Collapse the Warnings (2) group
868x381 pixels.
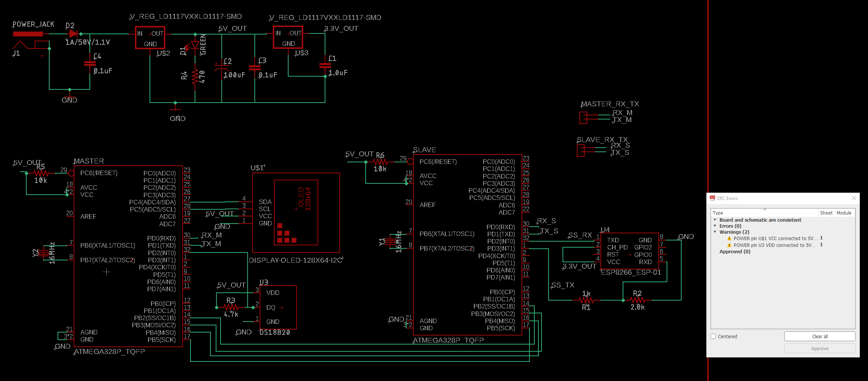click(x=715, y=232)
